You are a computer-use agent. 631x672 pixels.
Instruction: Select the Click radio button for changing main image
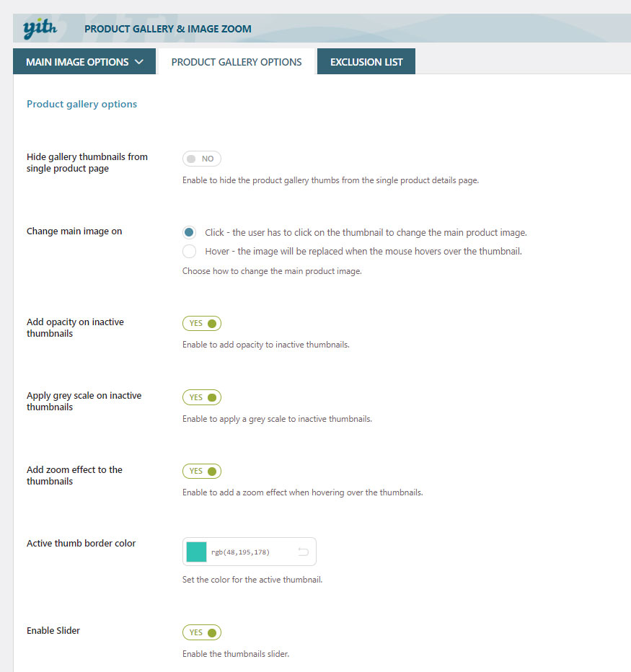coord(189,232)
